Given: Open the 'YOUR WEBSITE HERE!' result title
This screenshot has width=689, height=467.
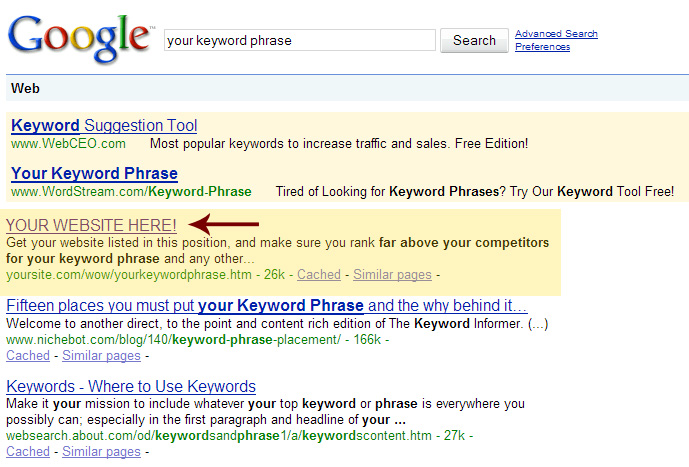Looking at the screenshot, I should pyautogui.click(x=91, y=225).
